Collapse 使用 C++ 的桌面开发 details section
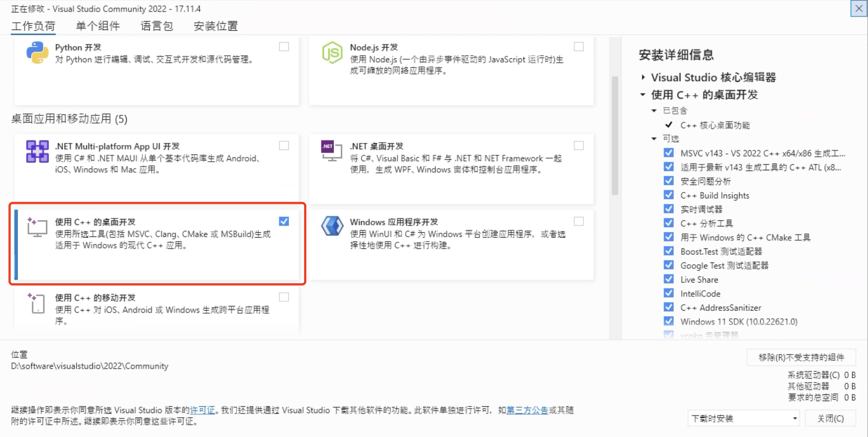The width and height of the screenshot is (868, 437). tap(643, 95)
